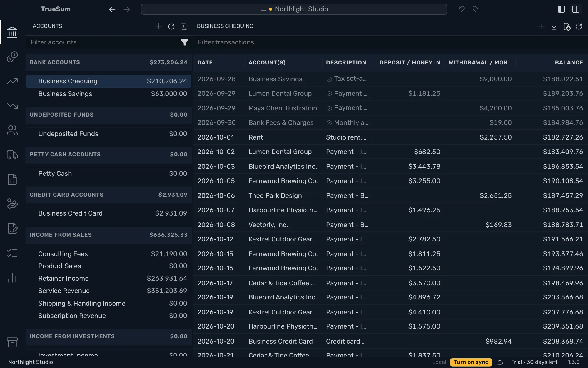
Task: Click the import transactions download icon
Action: (x=554, y=26)
